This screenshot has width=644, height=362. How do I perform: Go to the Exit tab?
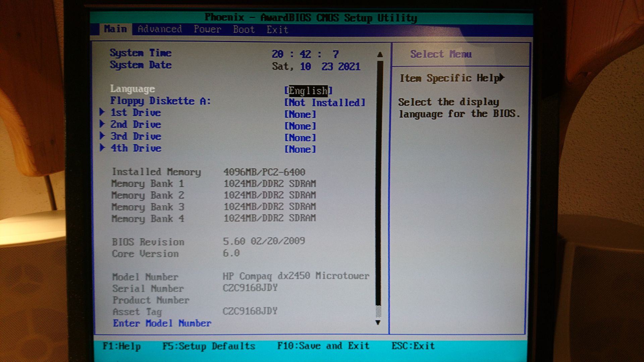coord(277,30)
